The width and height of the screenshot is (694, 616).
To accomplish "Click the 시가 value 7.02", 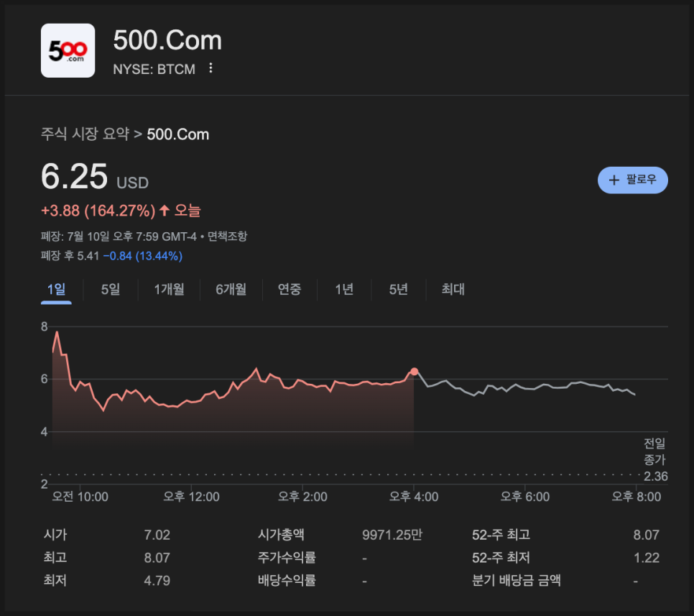I will (x=157, y=535).
